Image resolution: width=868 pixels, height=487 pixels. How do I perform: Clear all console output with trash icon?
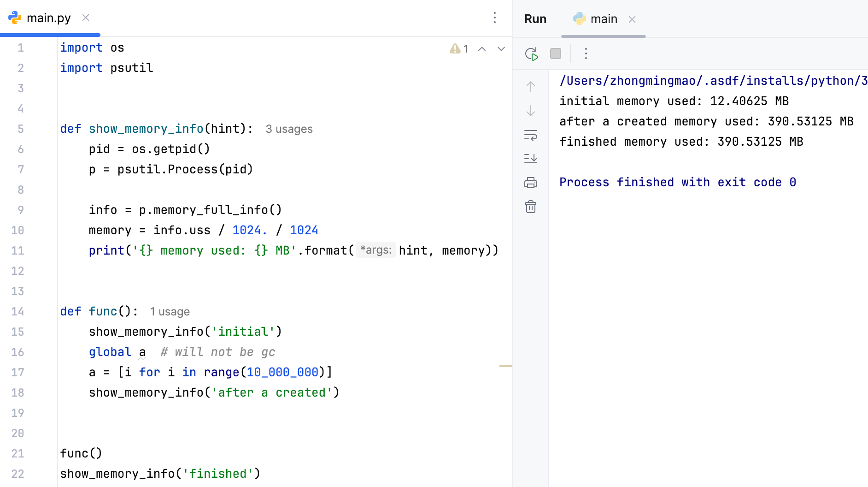click(531, 207)
